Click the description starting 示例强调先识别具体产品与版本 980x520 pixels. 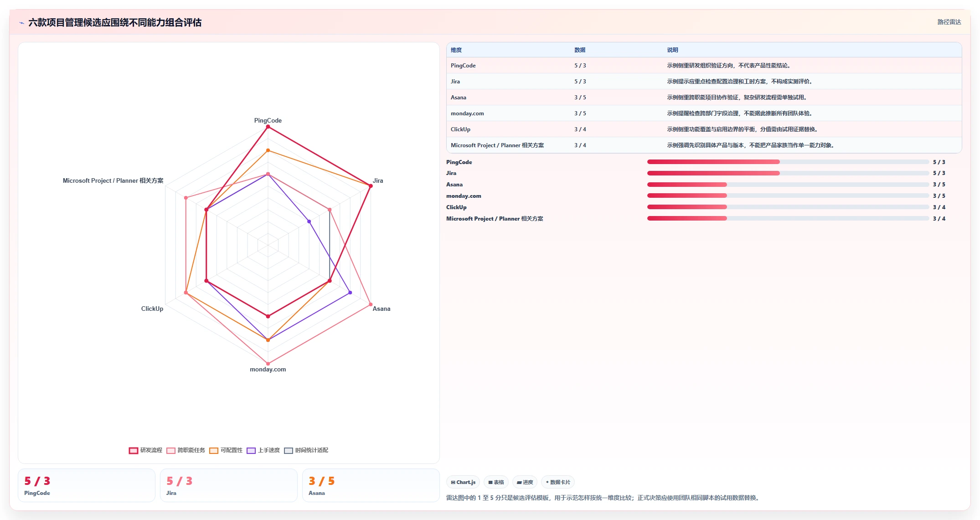[751, 145]
